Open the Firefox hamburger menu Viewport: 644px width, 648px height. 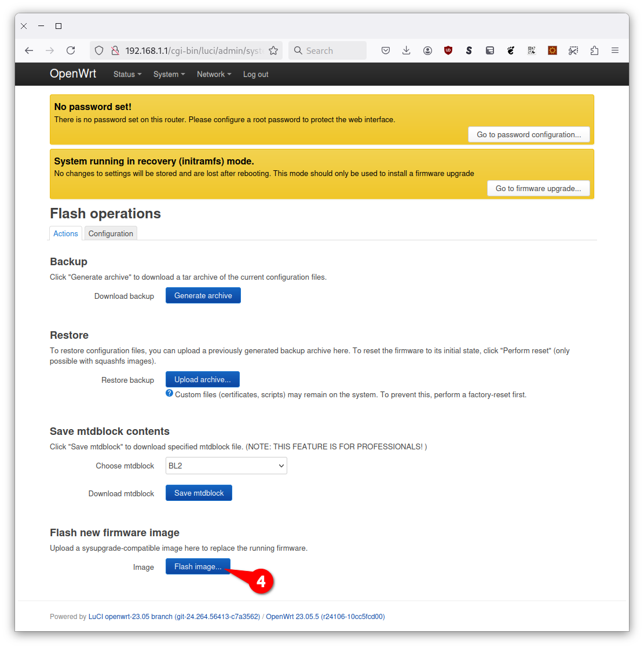click(x=615, y=50)
